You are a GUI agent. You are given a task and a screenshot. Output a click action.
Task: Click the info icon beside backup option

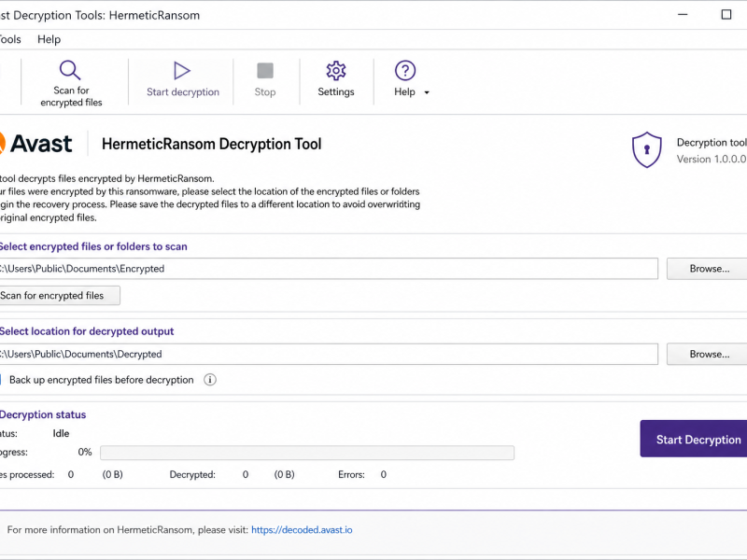point(210,380)
